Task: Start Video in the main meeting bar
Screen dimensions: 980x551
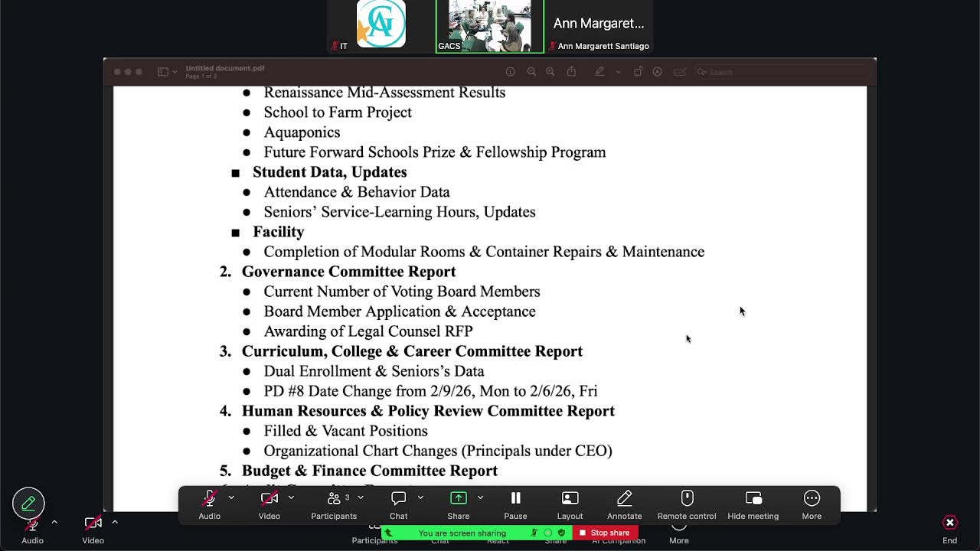Action: pos(93,529)
